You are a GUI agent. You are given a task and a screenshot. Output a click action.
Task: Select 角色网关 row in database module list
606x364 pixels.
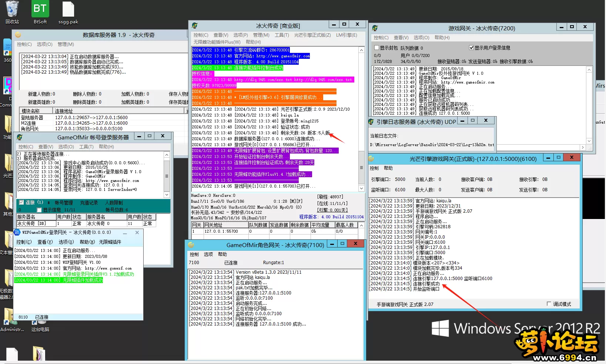[x=104, y=129]
